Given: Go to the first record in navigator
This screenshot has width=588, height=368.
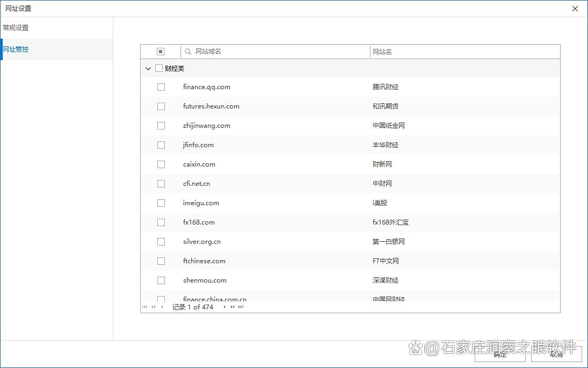Looking at the screenshot, I should coord(145,307).
